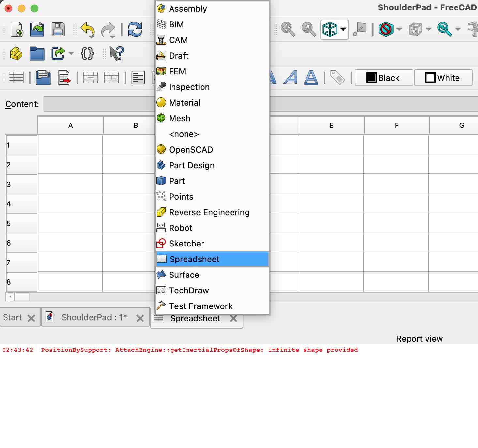The width and height of the screenshot is (478, 448).
Task: Set the Black foreground color button
Action: click(384, 78)
